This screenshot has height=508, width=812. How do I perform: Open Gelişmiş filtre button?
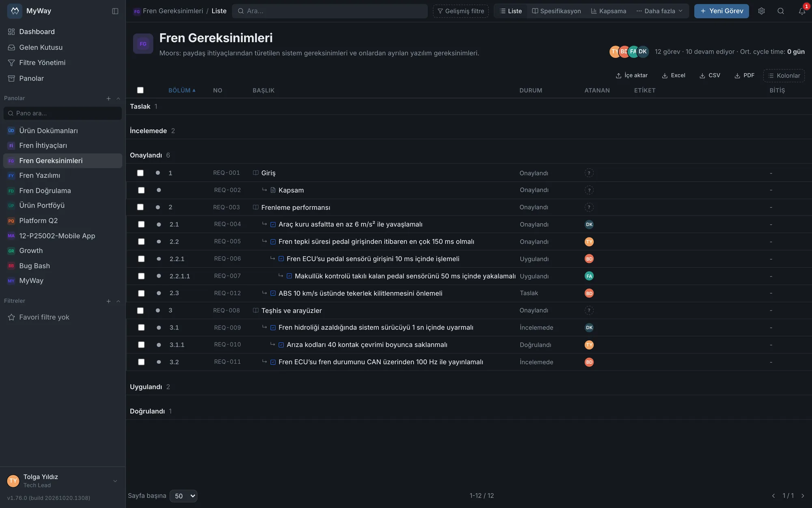pyautogui.click(x=461, y=11)
